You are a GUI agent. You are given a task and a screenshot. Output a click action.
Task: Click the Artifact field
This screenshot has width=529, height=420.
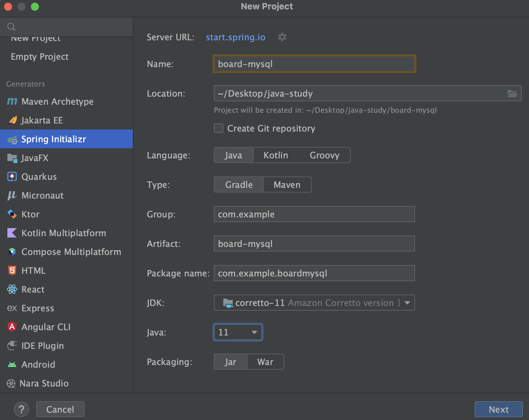pyautogui.click(x=314, y=244)
